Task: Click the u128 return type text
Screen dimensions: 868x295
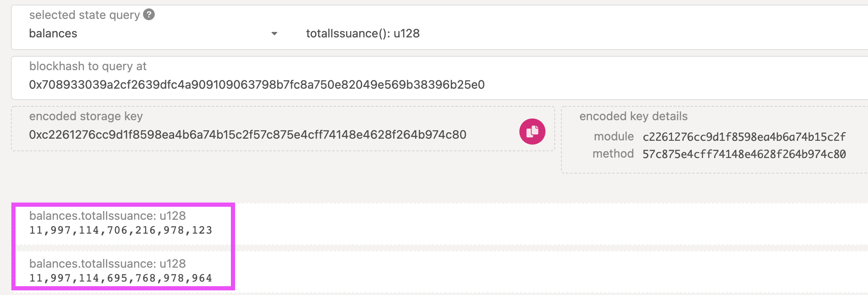Action: tap(406, 34)
